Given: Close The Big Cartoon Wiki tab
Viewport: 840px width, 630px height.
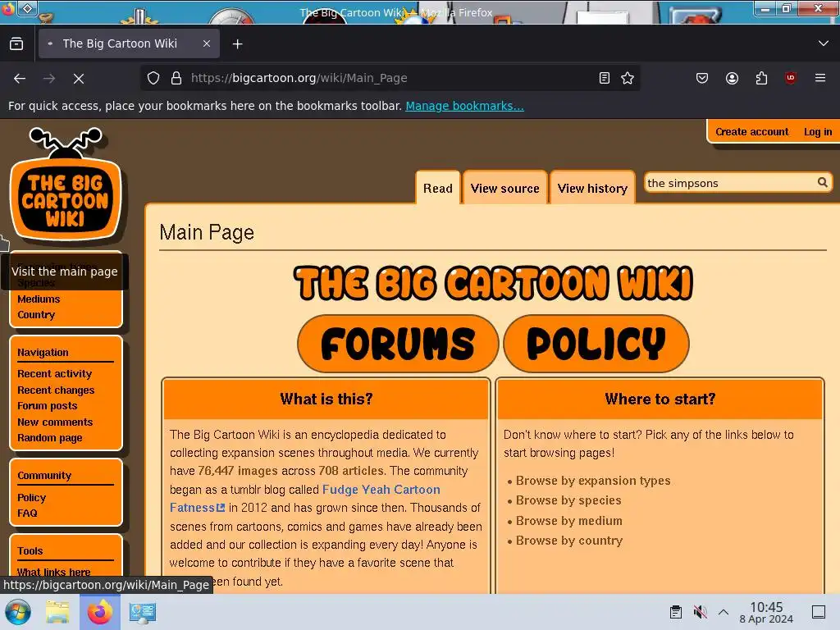Looking at the screenshot, I should coord(207,43).
